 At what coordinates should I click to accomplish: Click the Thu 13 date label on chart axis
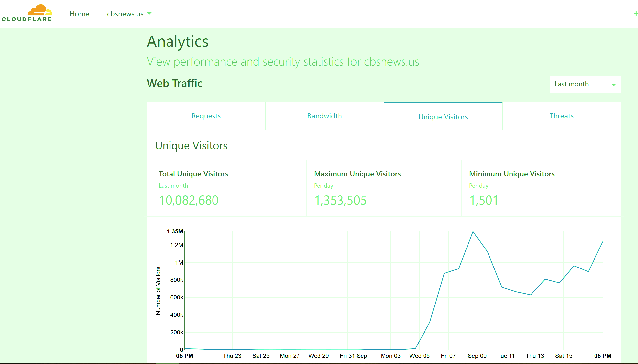click(x=535, y=356)
